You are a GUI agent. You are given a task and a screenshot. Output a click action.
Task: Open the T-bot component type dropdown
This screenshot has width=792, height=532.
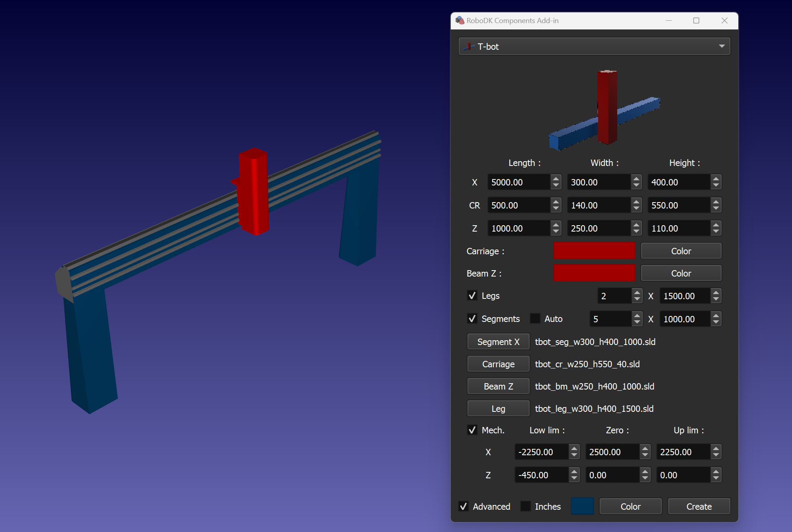click(594, 47)
